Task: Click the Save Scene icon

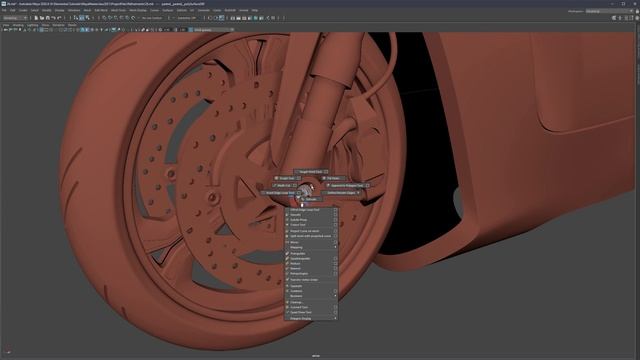Action: pyautogui.click(x=47, y=18)
